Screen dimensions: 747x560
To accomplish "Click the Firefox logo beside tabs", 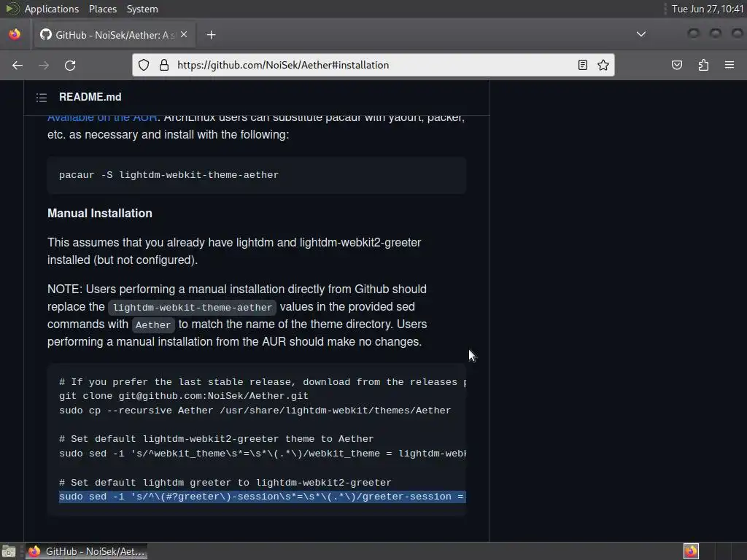I will point(15,34).
